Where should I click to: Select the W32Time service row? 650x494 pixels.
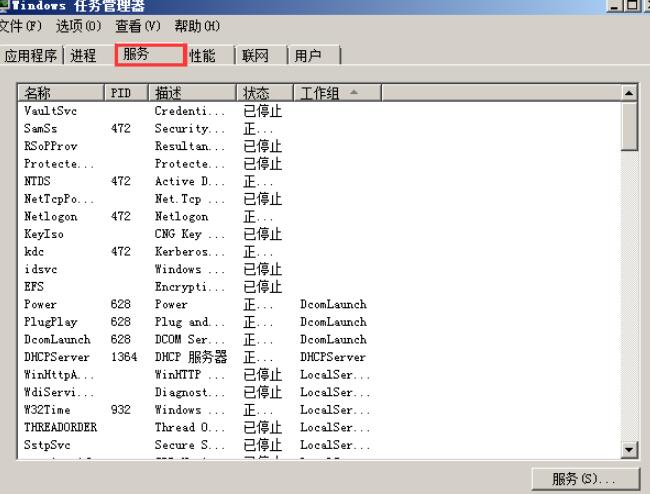pos(319,409)
